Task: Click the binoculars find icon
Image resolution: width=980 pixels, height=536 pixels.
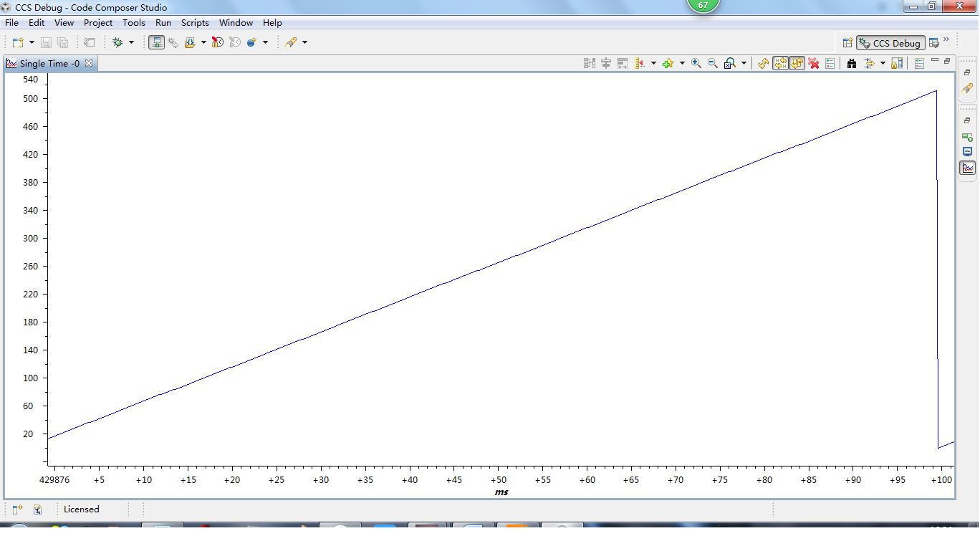Action: point(852,64)
